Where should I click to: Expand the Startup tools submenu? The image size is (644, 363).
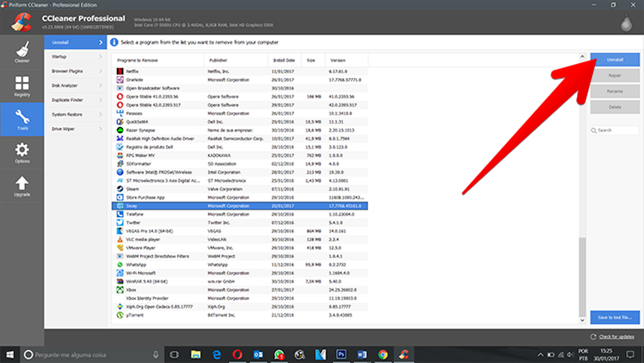[x=75, y=57]
